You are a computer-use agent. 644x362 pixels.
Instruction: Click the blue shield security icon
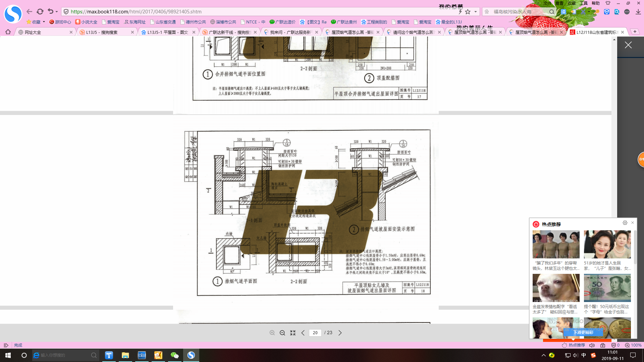click(607, 12)
